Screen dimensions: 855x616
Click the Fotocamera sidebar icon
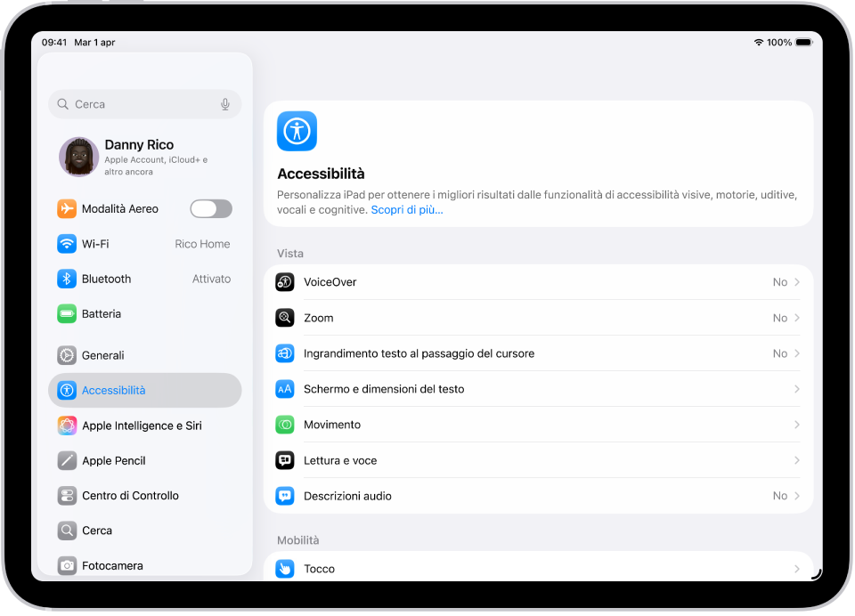click(67, 565)
